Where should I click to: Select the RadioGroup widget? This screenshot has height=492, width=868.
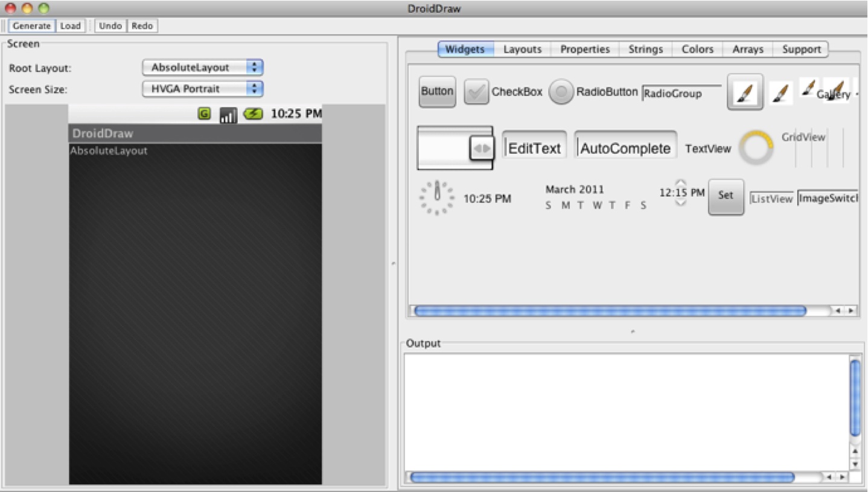pyautogui.click(x=681, y=94)
